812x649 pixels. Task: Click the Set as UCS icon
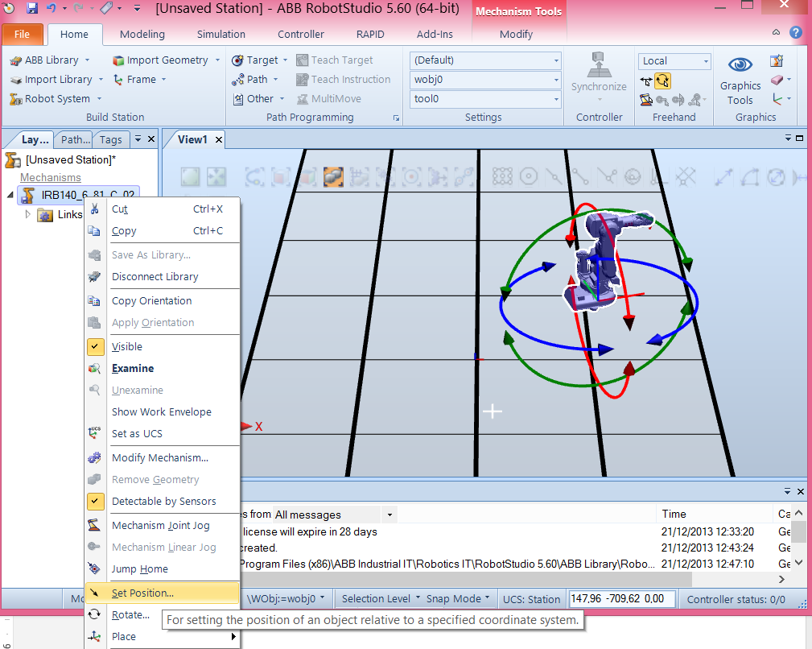[95, 433]
